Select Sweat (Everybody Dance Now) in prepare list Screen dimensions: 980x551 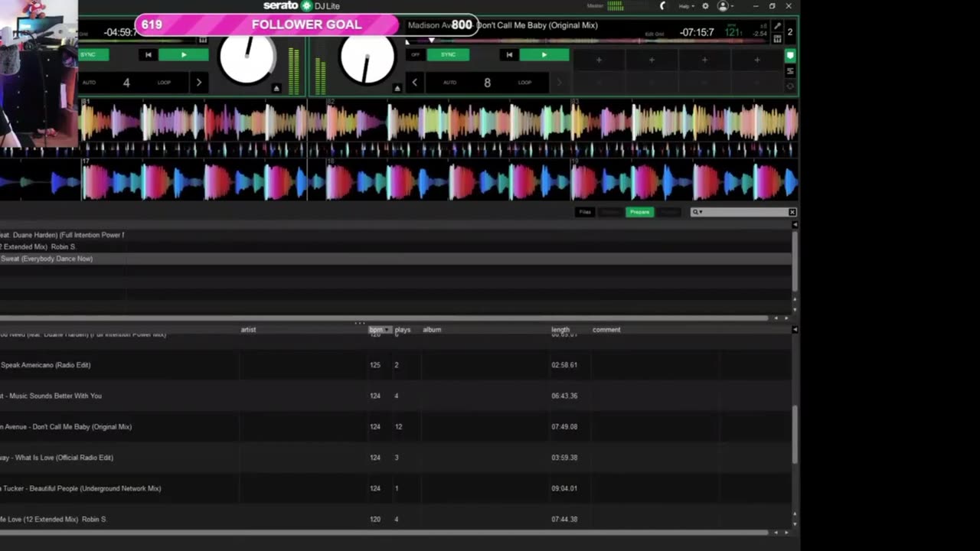tap(396, 259)
